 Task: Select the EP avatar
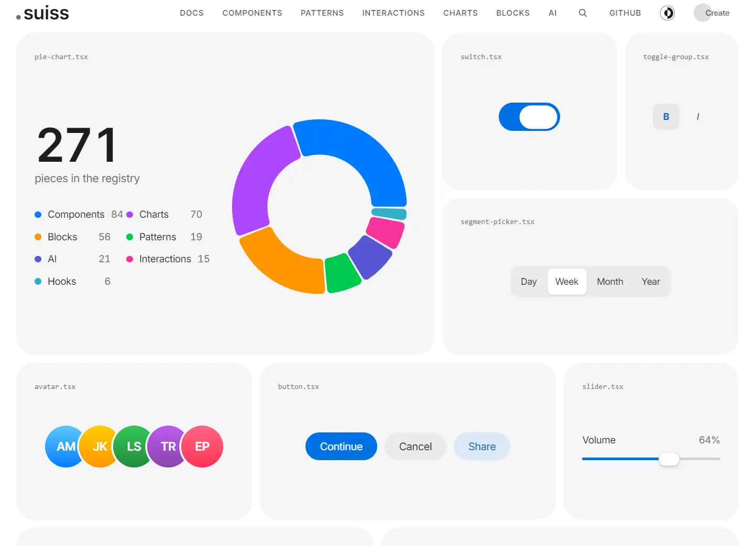click(202, 447)
